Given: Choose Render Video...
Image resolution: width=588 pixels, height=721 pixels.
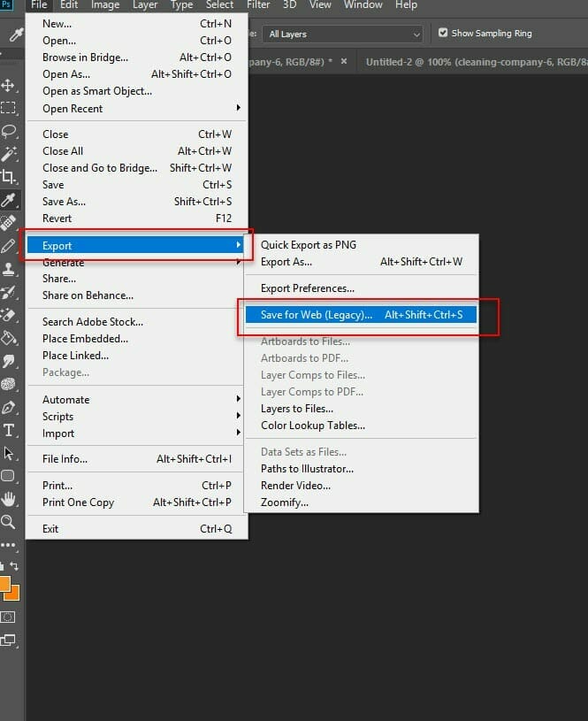Looking at the screenshot, I should tap(361, 486).
